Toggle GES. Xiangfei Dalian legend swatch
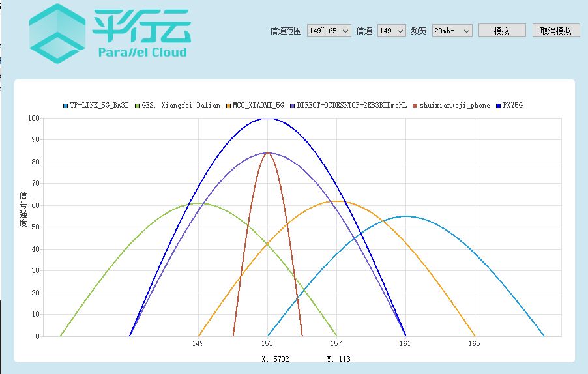 pos(138,106)
